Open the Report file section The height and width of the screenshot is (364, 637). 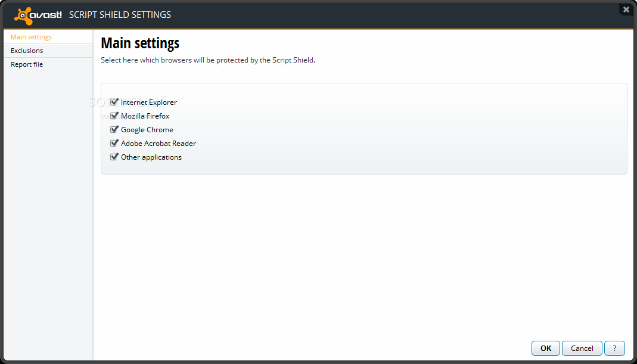(x=48, y=64)
